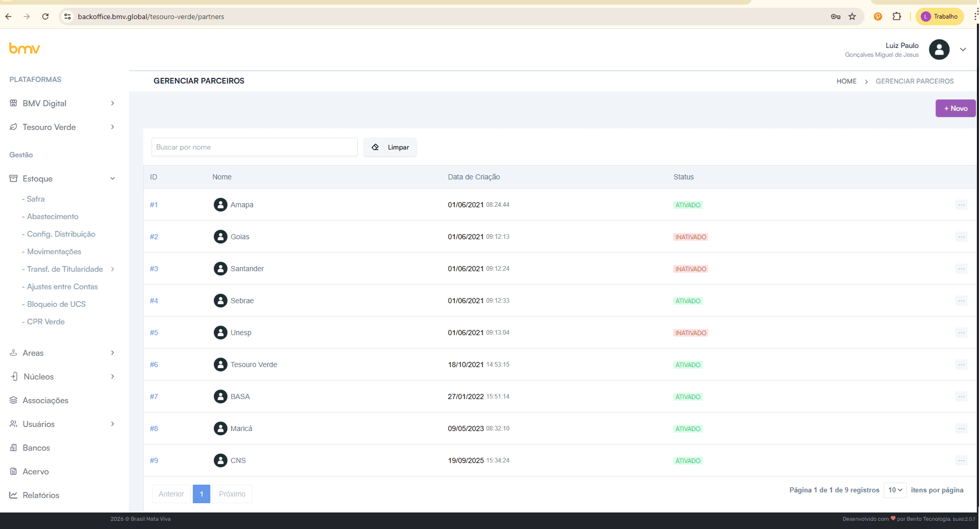The image size is (980, 529).
Task: Click the ATIVADO status of Maricá
Action: tap(688, 428)
